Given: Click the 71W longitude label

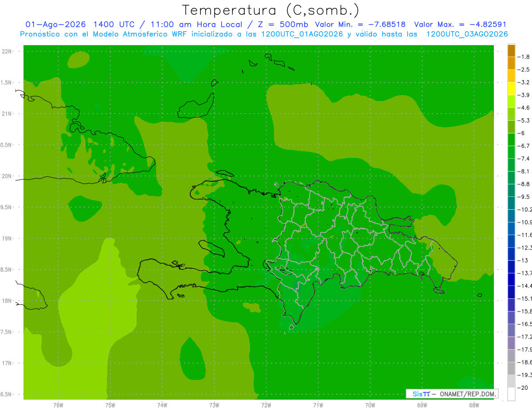Looking at the screenshot, I should (x=318, y=405).
